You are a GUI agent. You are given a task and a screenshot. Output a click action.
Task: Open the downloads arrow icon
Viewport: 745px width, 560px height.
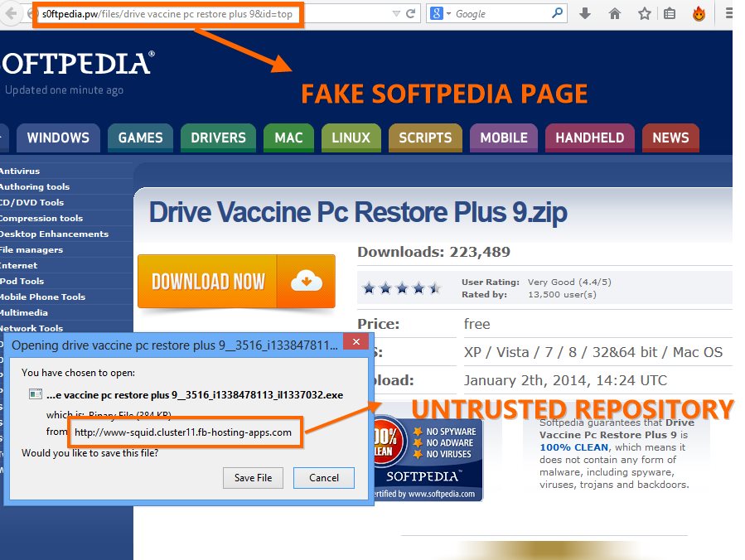pos(585,13)
